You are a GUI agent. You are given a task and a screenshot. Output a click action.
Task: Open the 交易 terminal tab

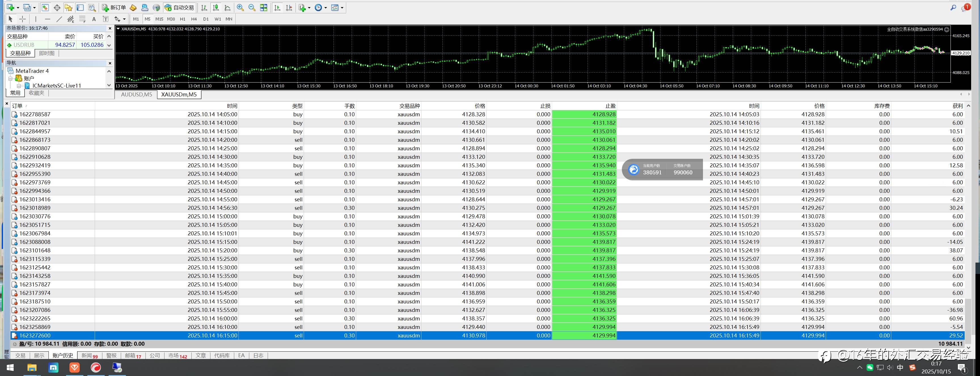click(x=20, y=356)
